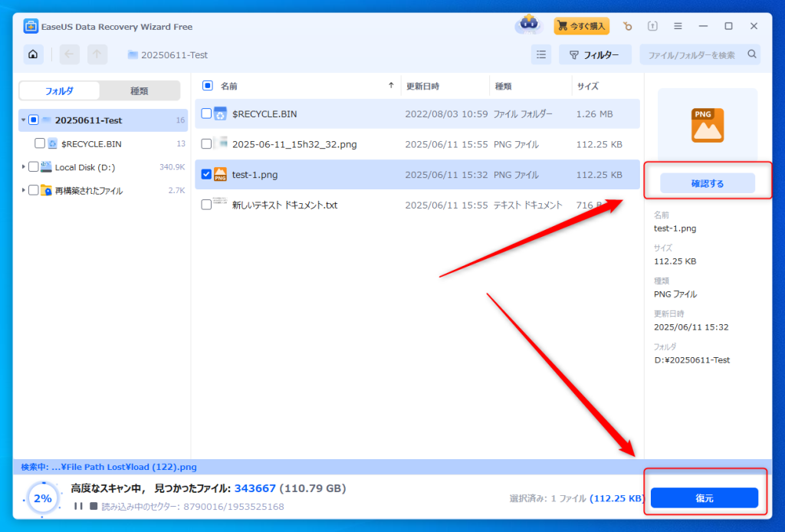Switch to the フォルダ tab
The height and width of the screenshot is (532, 785).
pyautogui.click(x=60, y=90)
